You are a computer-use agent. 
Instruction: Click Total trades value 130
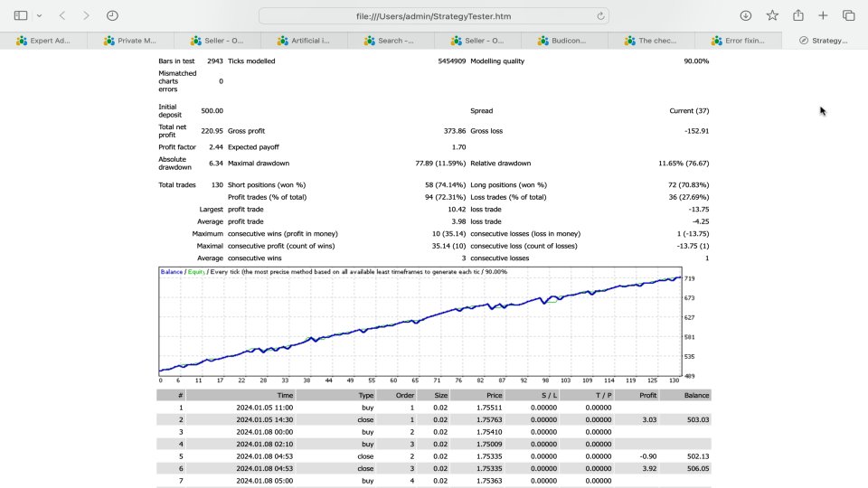(217, 184)
